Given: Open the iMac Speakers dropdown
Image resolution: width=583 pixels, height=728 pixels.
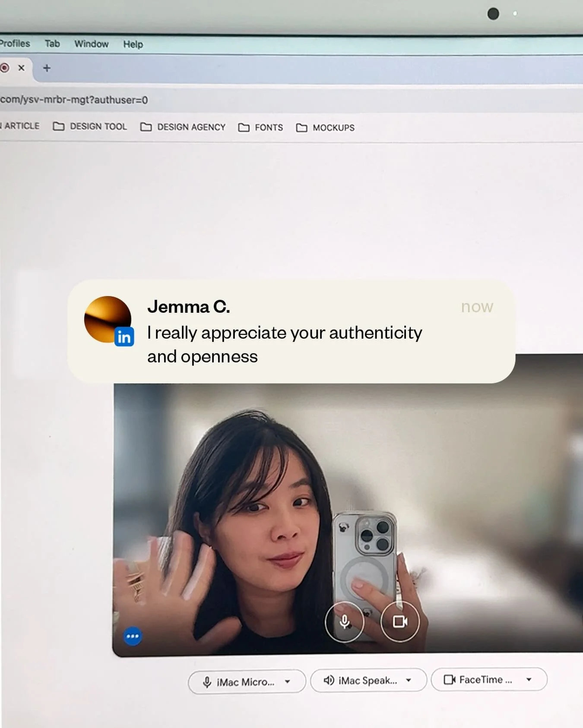Looking at the screenshot, I should (368, 681).
